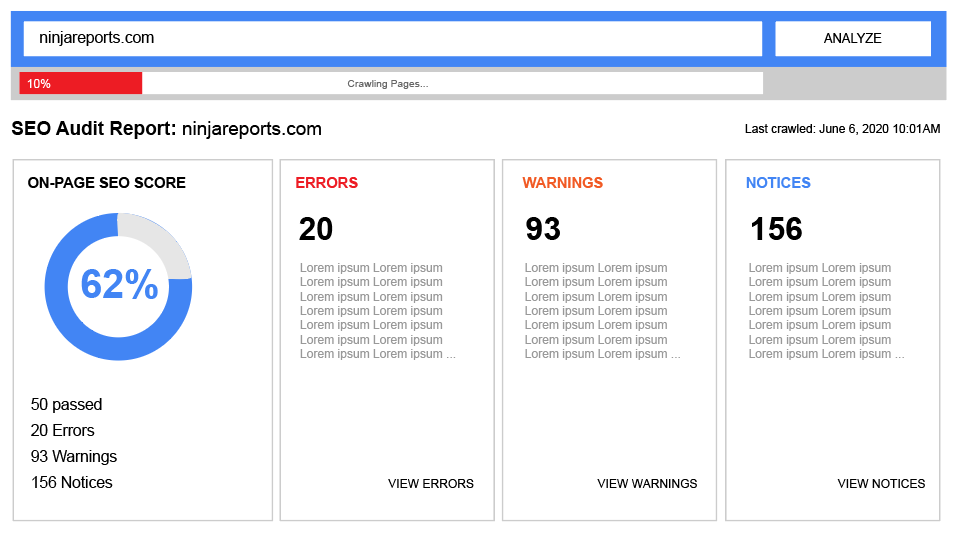Select the WARNINGS card heading

[x=562, y=183]
